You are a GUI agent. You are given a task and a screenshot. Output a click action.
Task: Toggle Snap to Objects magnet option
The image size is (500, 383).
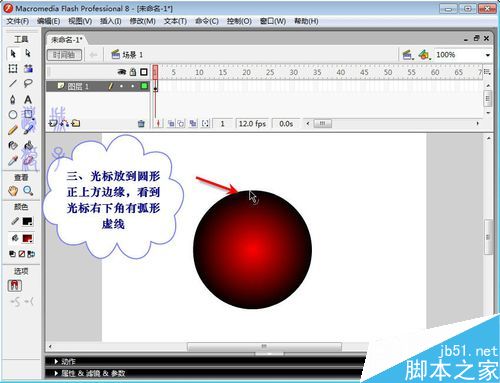tap(14, 285)
